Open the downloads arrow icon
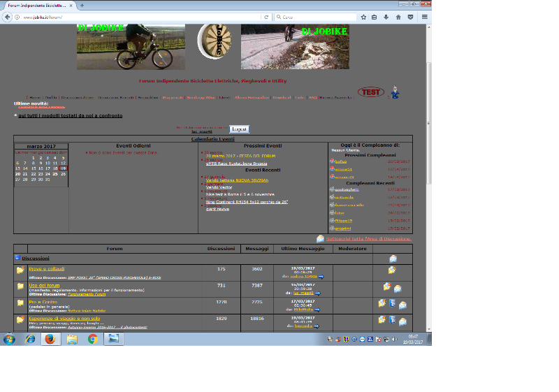Viewport: 559px width, 392px height. [386, 17]
